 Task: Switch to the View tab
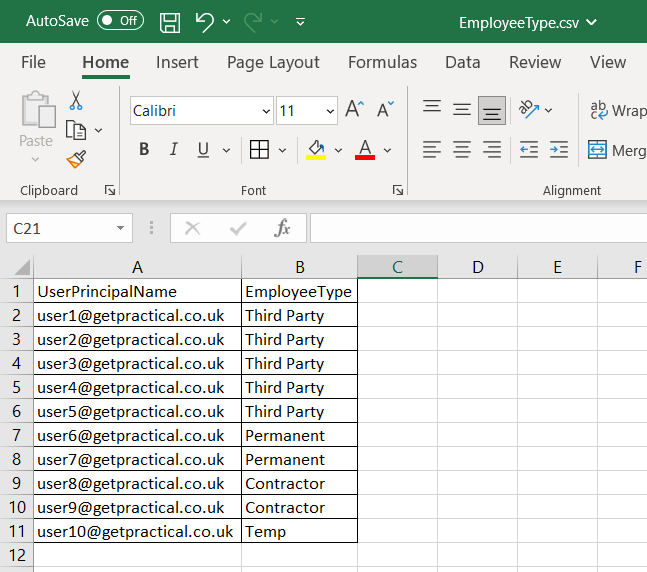(608, 62)
